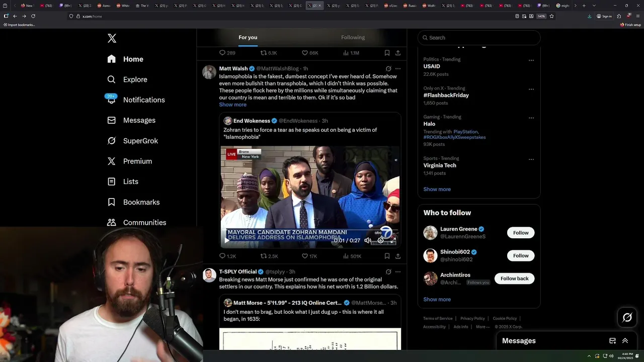
Task: Open more options for Halo trend
Action: point(531,118)
